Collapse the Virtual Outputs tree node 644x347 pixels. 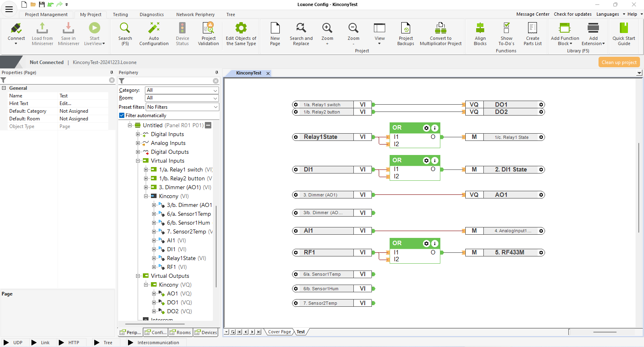coord(138,276)
